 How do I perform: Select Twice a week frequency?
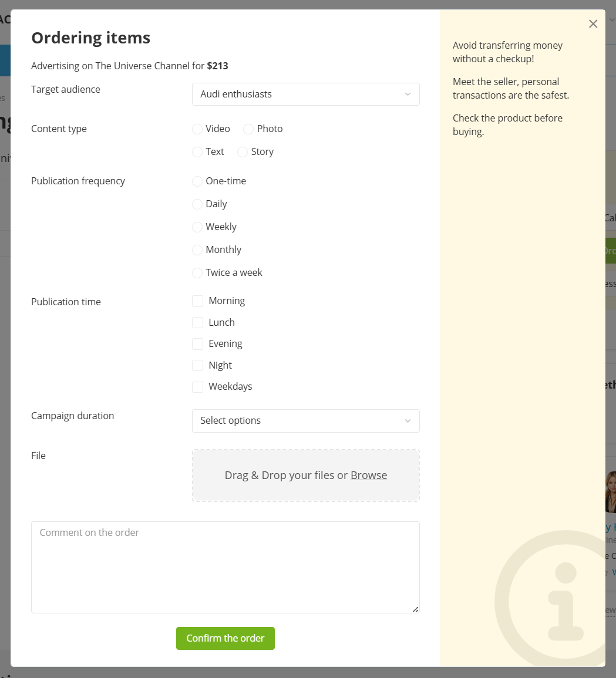198,273
